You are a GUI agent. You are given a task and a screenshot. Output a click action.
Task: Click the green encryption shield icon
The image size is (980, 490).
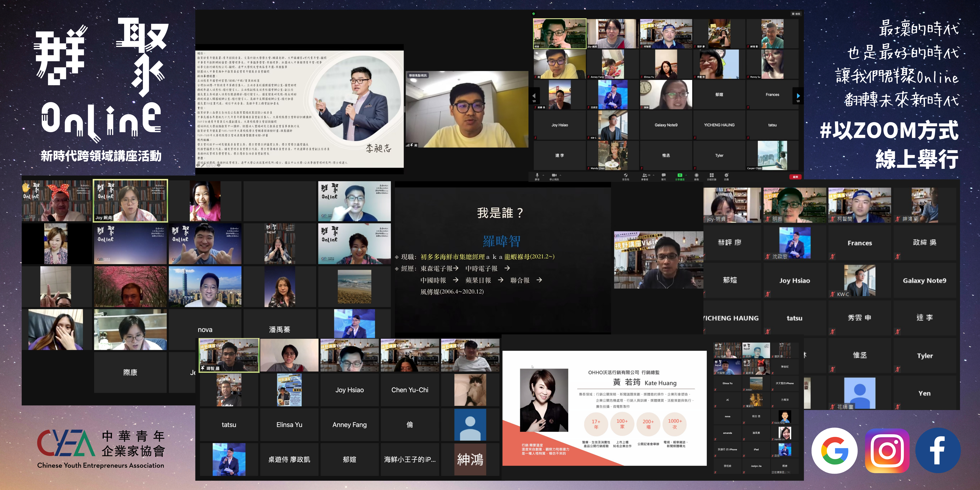tap(534, 14)
